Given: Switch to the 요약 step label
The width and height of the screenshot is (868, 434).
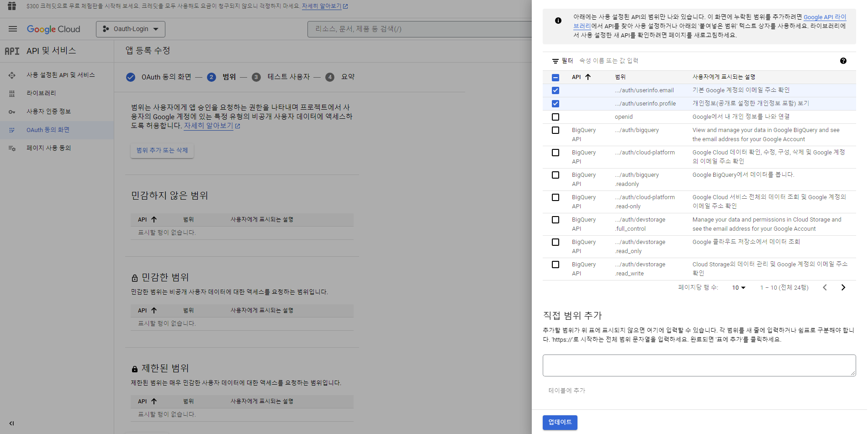Looking at the screenshot, I should tap(348, 77).
